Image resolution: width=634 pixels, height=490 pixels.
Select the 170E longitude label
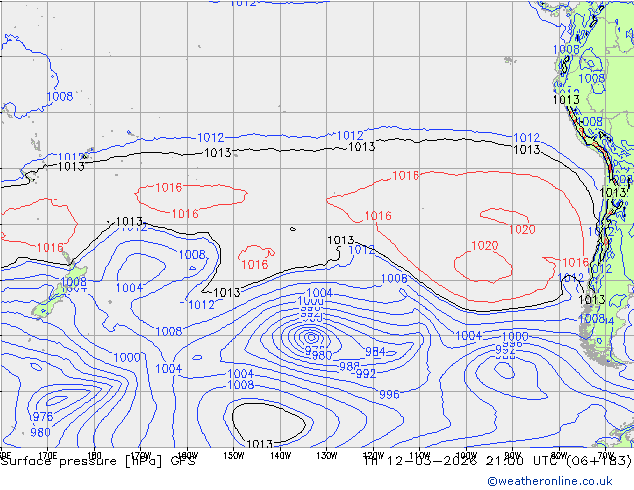48,456
